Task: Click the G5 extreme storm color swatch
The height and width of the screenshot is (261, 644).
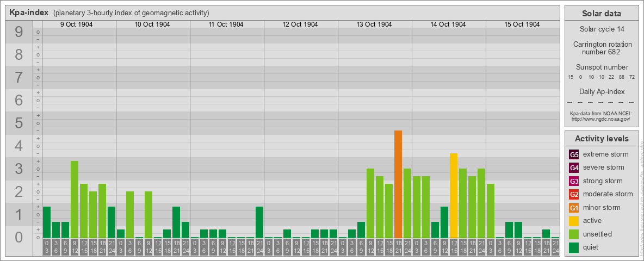Action: click(x=574, y=155)
